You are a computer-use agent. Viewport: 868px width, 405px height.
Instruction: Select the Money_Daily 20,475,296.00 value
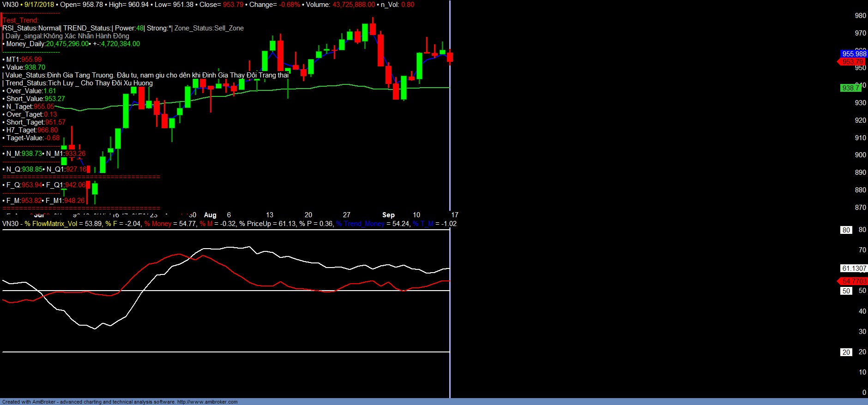click(67, 44)
